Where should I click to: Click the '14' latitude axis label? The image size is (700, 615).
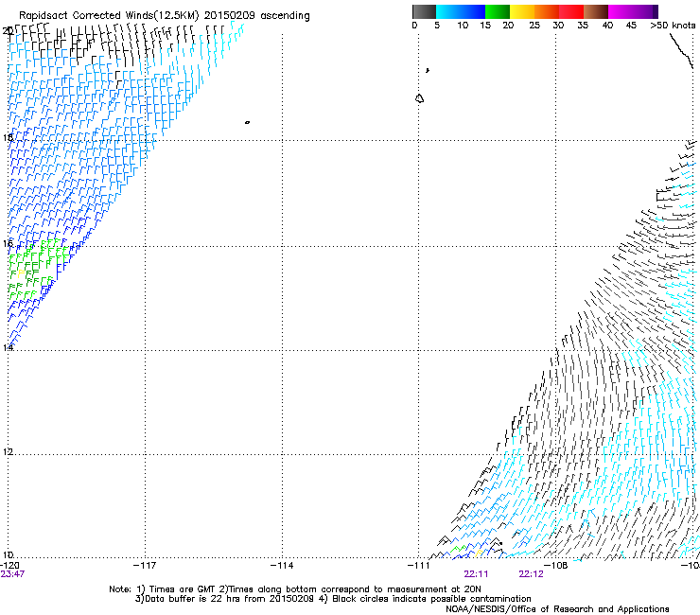pos(8,347)
